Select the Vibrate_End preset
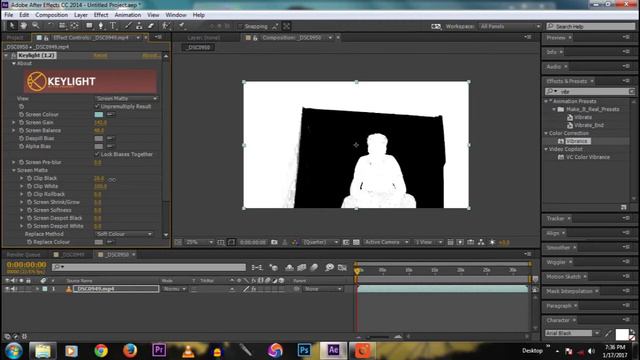This screenshot has width=640, height=360. pos(589,125)
